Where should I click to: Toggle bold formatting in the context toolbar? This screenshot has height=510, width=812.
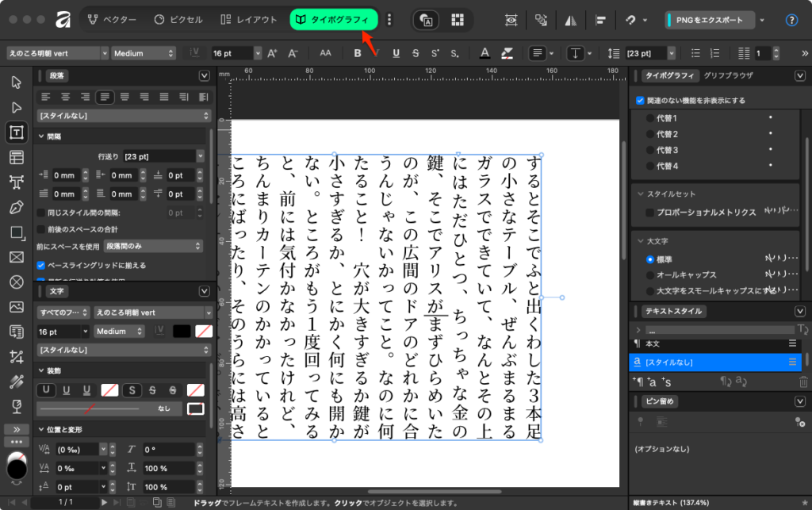coord(358,53)
